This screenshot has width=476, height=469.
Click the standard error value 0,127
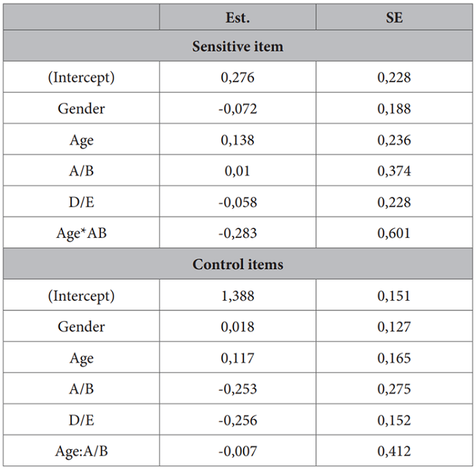coord(394,326)
